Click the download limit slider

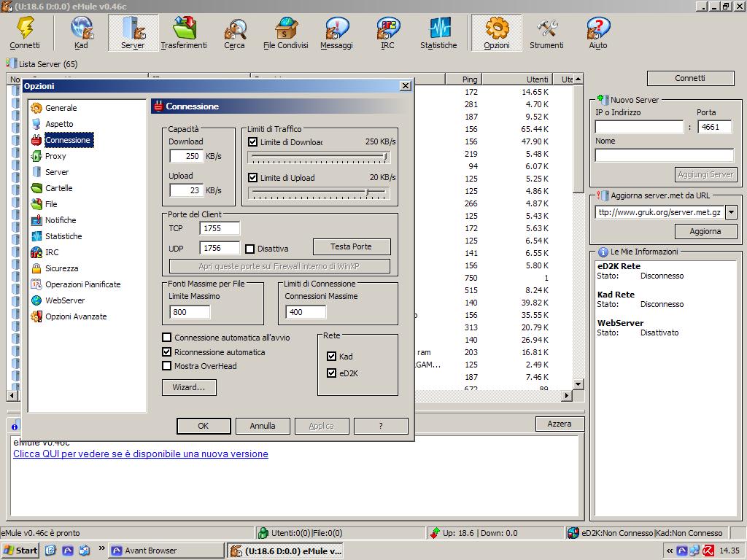pyautogui.click(x=318, y=157)
